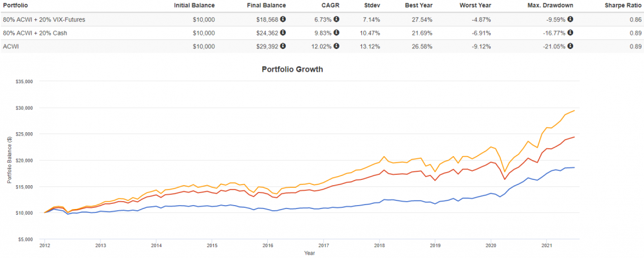
Task: Click info icon beside 9.83% CAGR
Action: (x=336, y=33)
